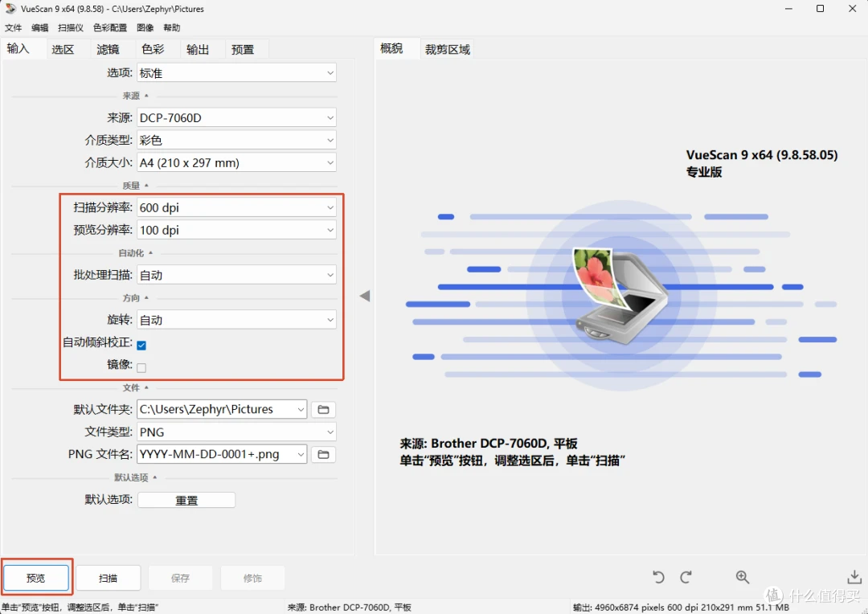Switch to the 滤镜 tab
This screenshot has height=614, width=868.
click(108, 49)
